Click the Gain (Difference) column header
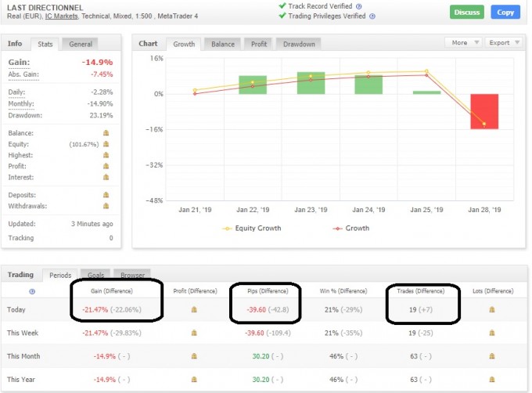The image size is (532, 393). (112, 291)
